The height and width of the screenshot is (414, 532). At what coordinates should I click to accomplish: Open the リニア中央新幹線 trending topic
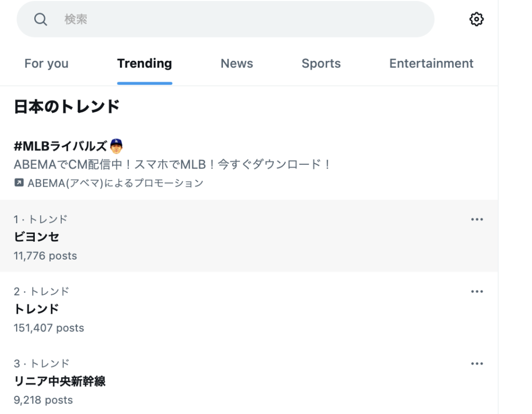(x=60, y=381)
